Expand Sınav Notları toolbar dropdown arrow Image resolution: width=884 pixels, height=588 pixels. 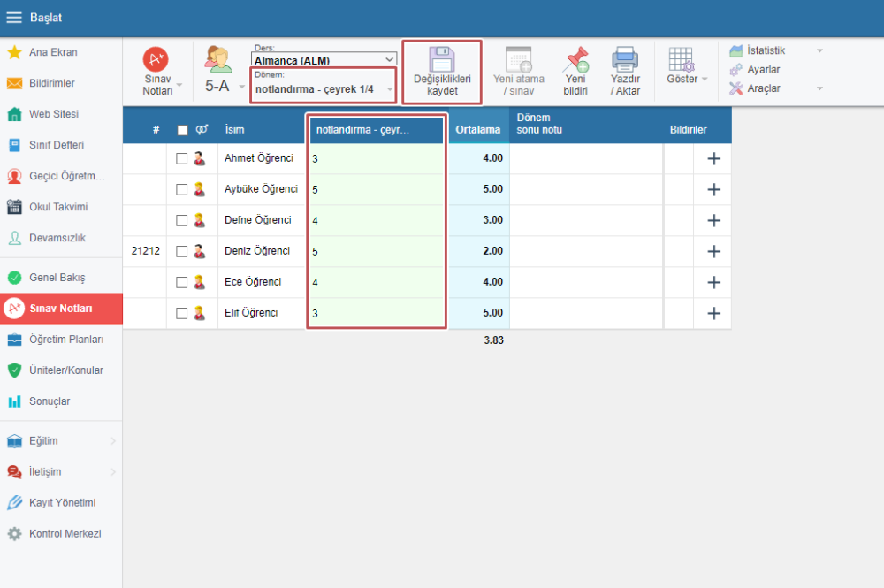(179, 85)
